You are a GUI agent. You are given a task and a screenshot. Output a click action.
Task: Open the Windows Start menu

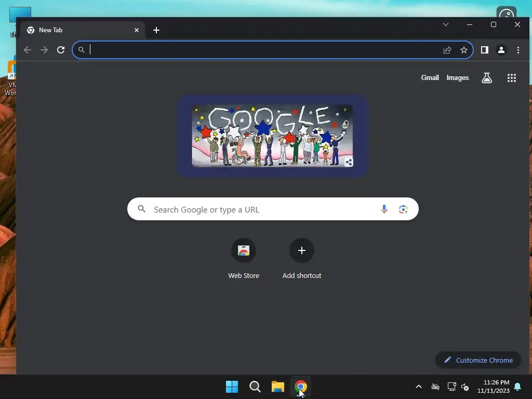(x=232, y=387)
